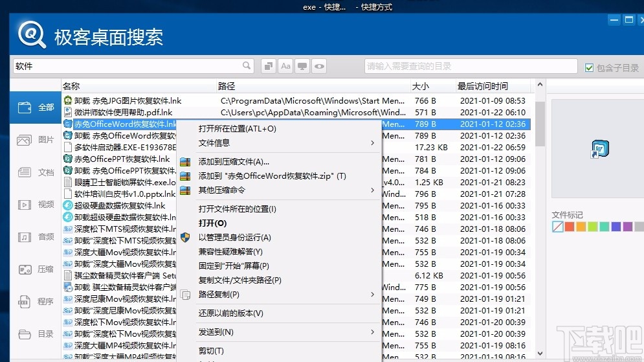Select the 视频 category in the sidebar
The width and height of the screenshot is (644, 362).
pyautogui.click(x=36, y=205)
